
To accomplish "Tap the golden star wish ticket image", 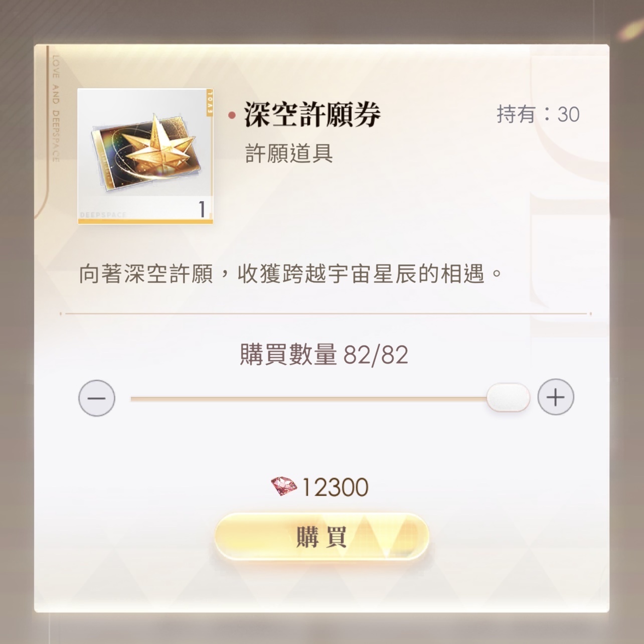I will click(145, 156).
